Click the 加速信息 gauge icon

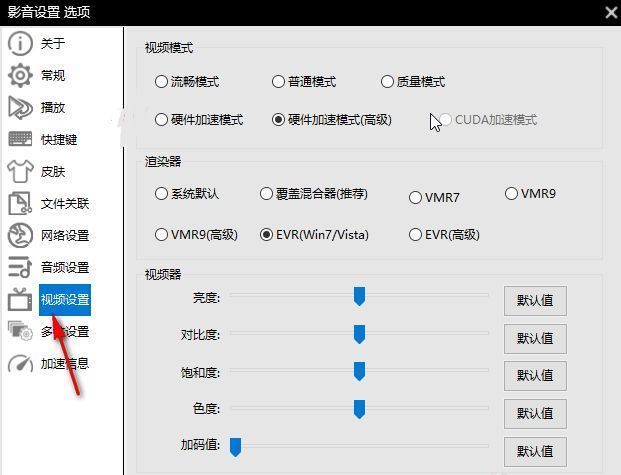pos(20,364)
